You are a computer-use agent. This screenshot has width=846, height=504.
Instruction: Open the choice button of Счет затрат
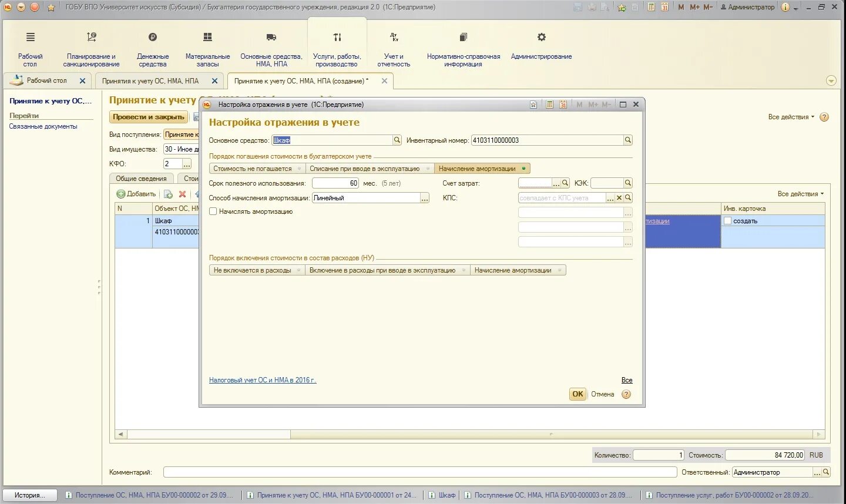(x=556, y=183)
